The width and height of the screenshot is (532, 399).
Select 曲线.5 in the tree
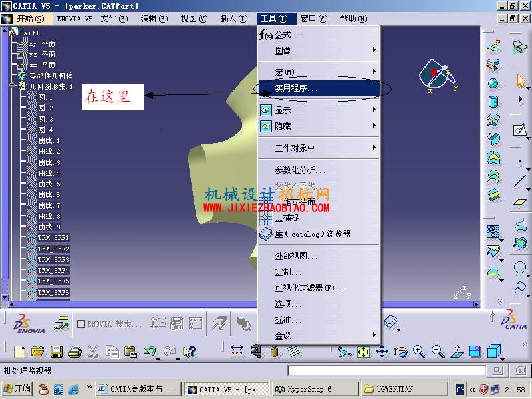click(x=49, y=184)
